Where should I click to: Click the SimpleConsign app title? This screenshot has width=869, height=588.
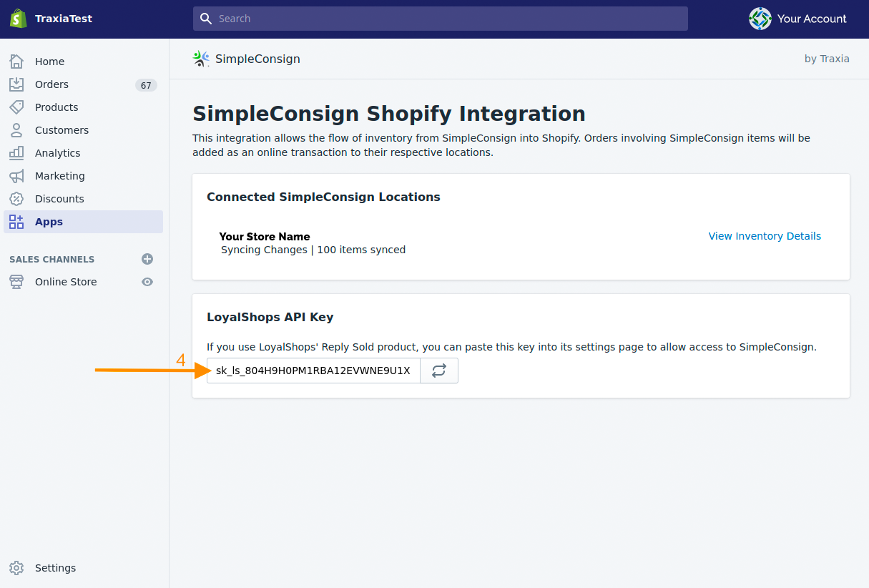pos(257,59)
